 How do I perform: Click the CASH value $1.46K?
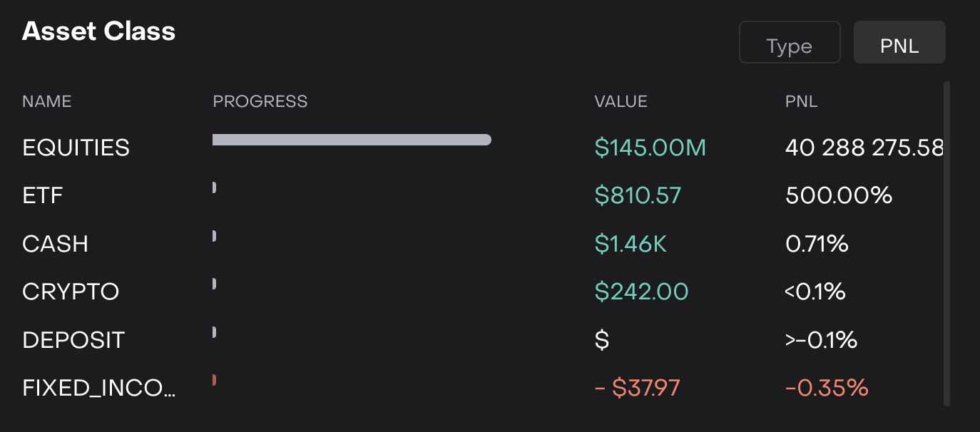631,244
